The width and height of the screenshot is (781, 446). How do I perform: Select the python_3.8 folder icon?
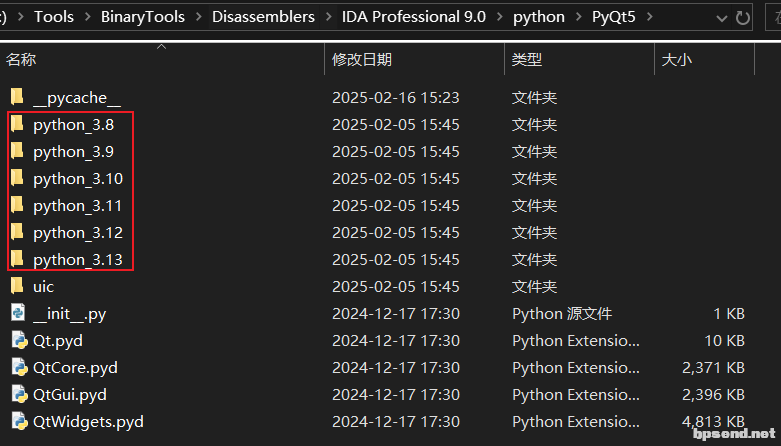click(17, 123)
